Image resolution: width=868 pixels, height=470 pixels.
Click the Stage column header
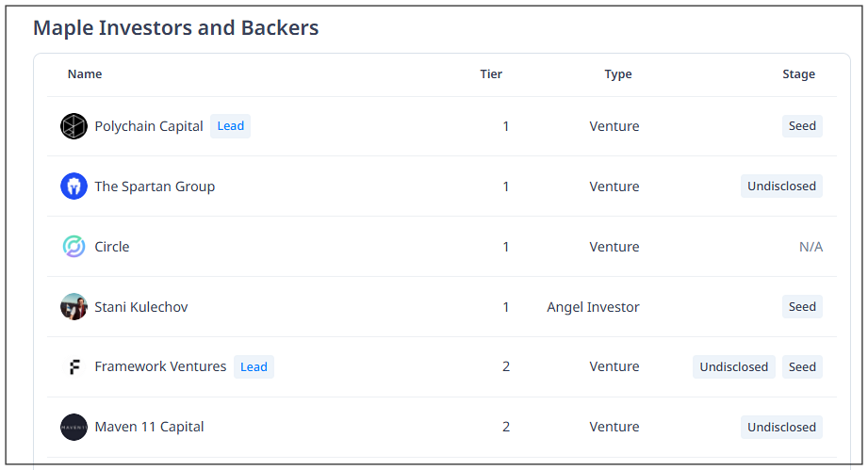click(798, 74)
